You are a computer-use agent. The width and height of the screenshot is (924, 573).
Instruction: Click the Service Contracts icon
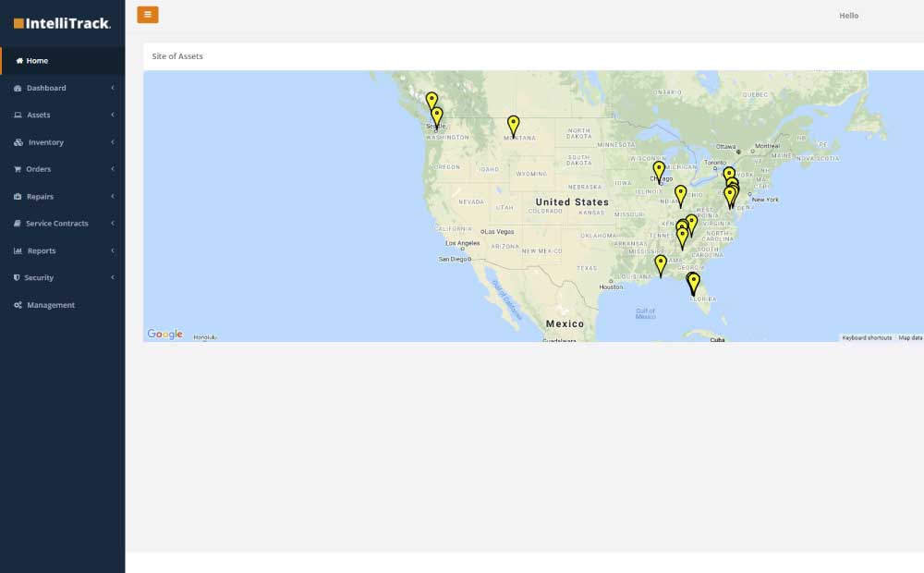tap(18, 224)
